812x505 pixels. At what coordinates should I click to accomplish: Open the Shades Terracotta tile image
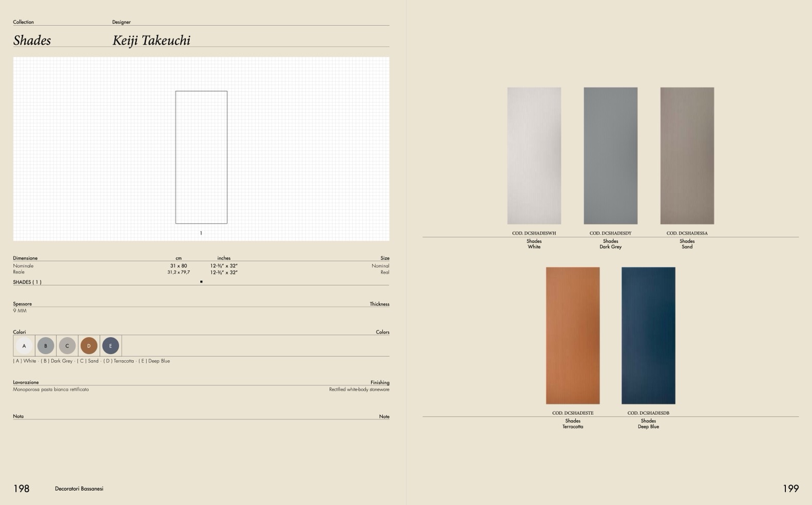tap(572, 335)
